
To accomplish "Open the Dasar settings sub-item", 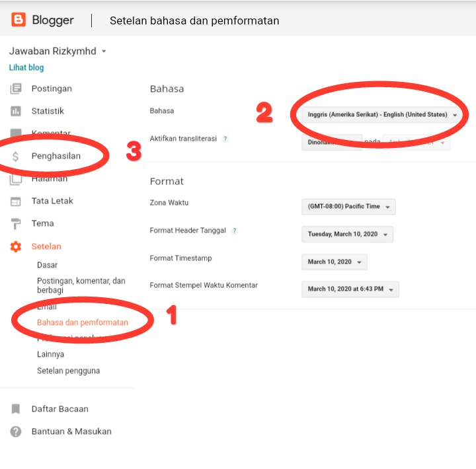I will [48, 265].
